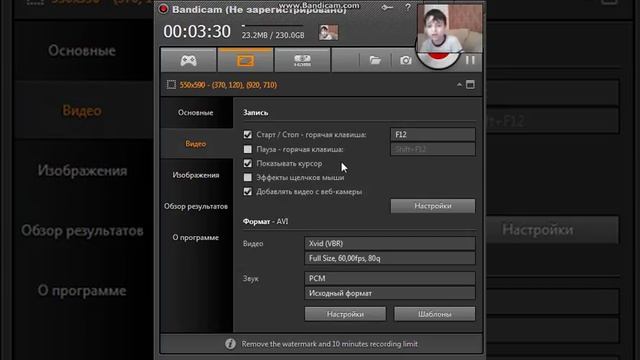The height and width of the screenshot is (360, 640).
Task: Toggle Добавлять видео с веб-камеры checkbox
Action: (248, 191)
